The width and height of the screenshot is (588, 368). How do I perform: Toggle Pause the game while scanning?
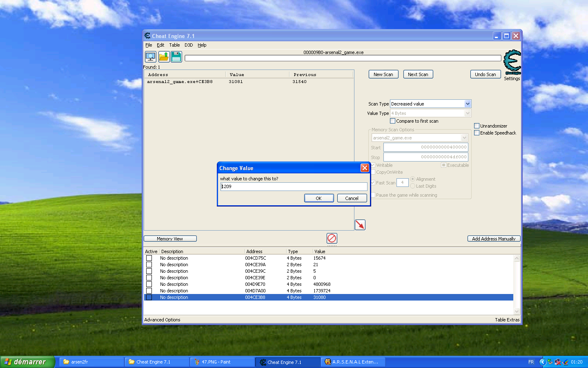[373, 195]
